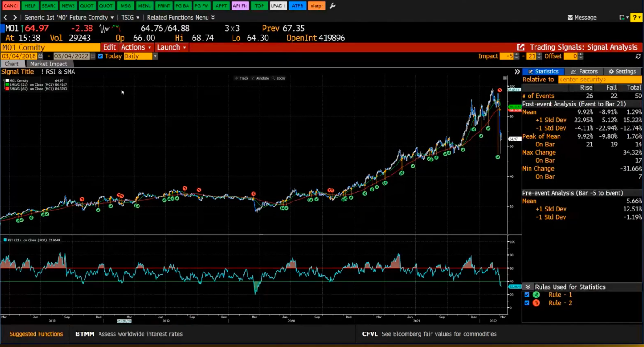Viewport: 644px width, 347px height.
Task: Navigate back with left arrow icon
Action: (5, 17)
